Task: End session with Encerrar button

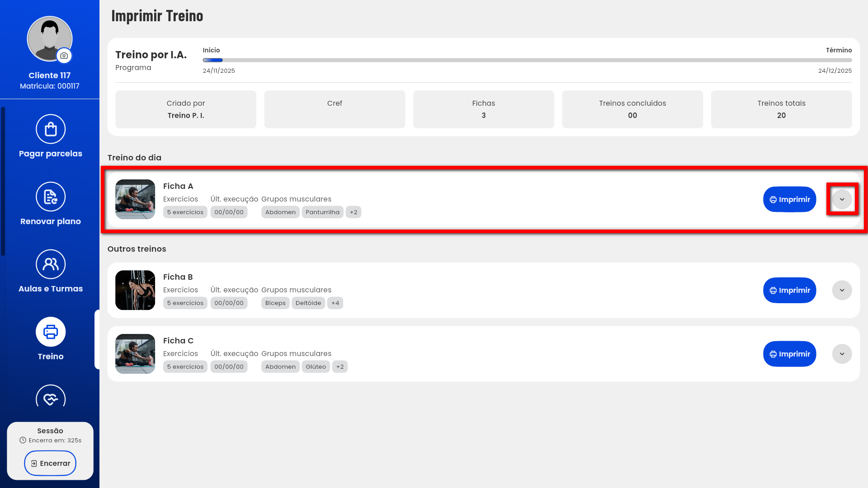Action: pos(50,463)
